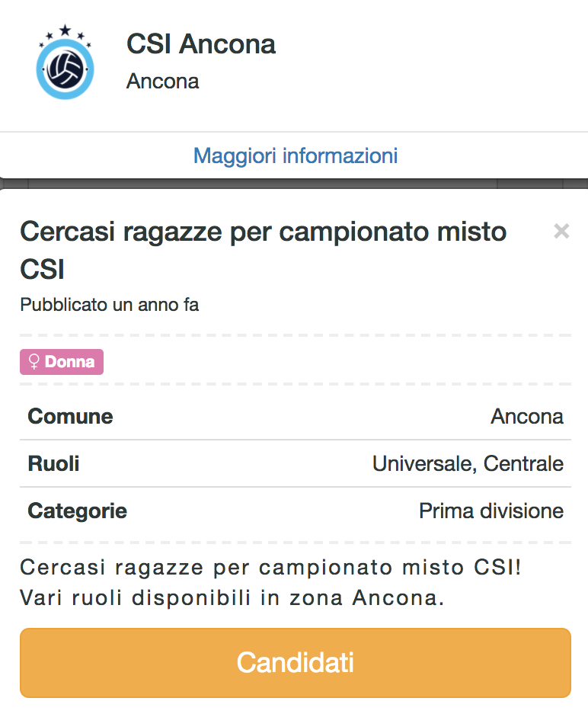This screenshot has height=714, width=588.
Task: Click the description line ending with misto CSI!
Action: click(x=270, y=568)
